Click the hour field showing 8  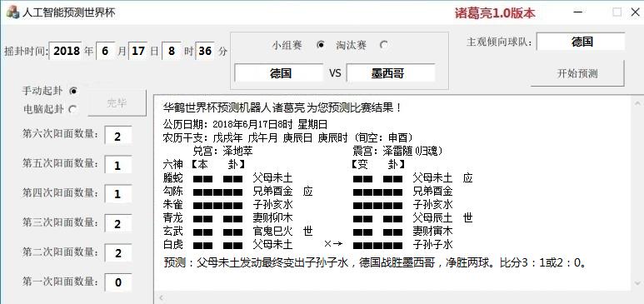pos(172,51)
